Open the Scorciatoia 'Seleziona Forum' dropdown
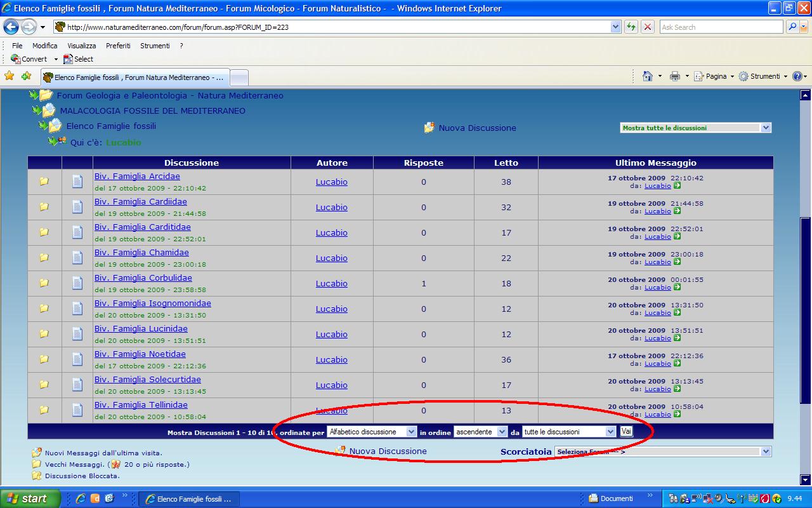 point(663,451)
